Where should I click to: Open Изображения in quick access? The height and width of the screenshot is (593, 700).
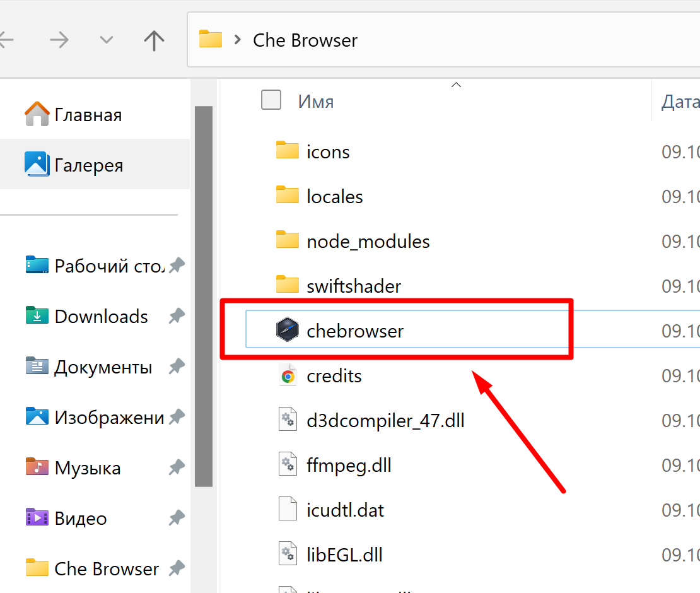coord(109,418)
